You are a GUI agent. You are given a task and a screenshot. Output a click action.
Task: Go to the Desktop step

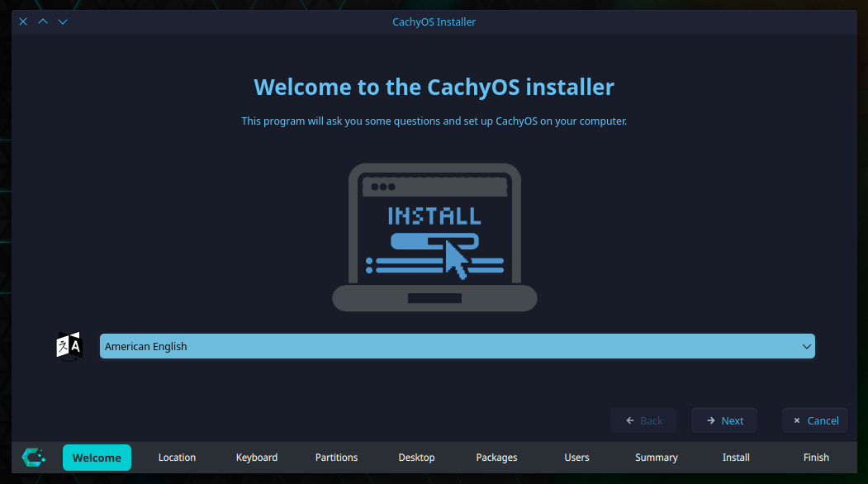tap(416, 458)
